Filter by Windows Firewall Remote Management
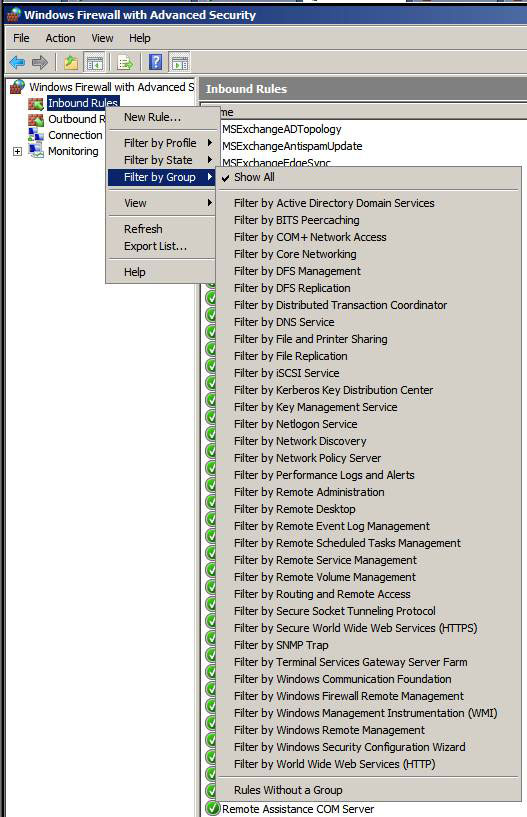Screen dimensions: 527x817 tap(369, 697)
